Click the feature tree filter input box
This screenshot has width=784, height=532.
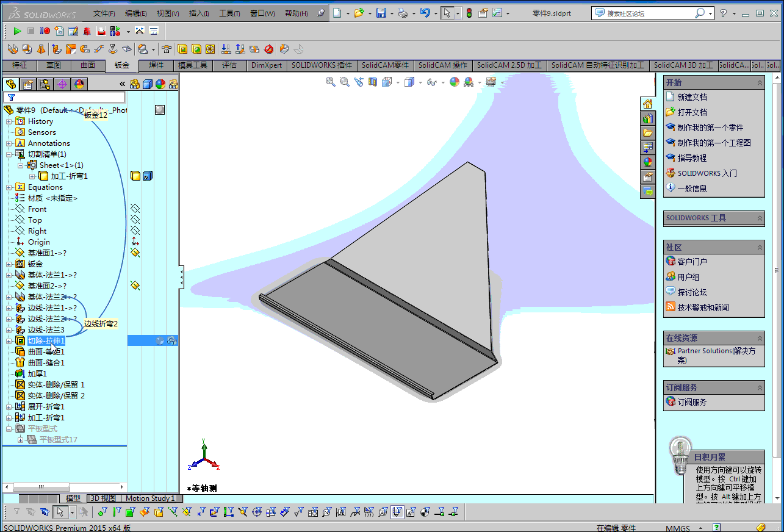click(64, 97)
